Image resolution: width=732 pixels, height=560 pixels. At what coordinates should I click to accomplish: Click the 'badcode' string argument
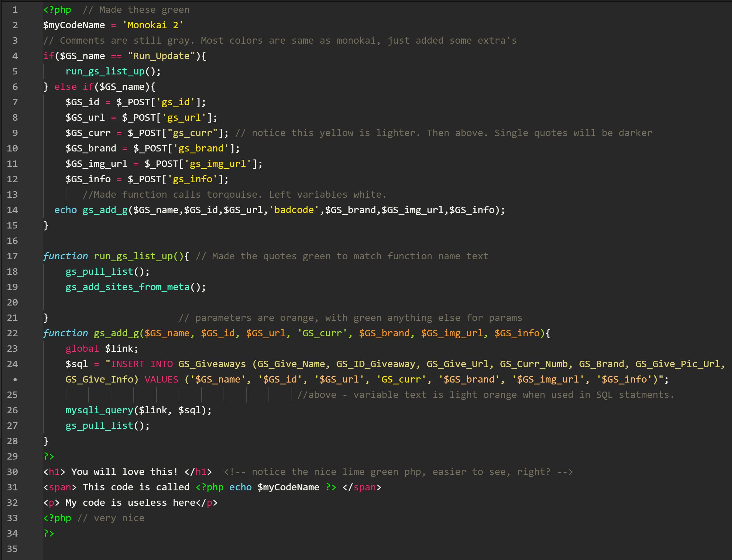294,210
